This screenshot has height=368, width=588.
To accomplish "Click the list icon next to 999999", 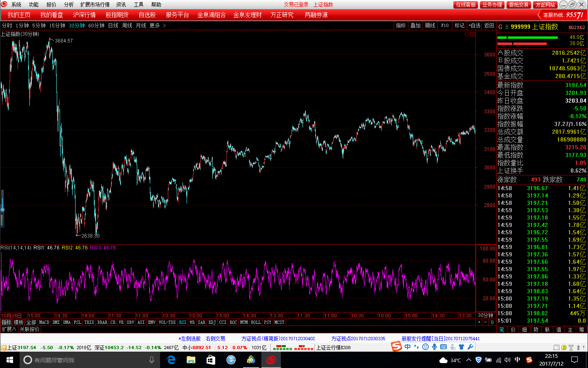I will (507, 27).
